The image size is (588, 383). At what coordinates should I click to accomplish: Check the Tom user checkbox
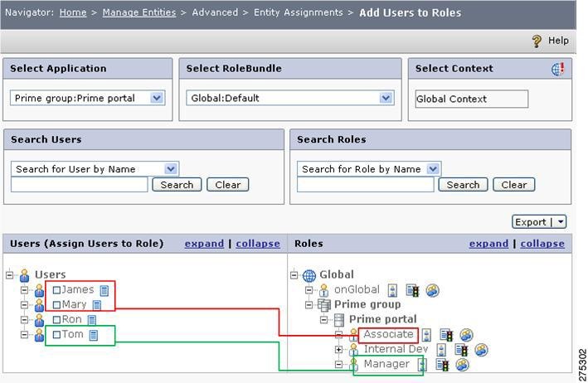(56, 335)
